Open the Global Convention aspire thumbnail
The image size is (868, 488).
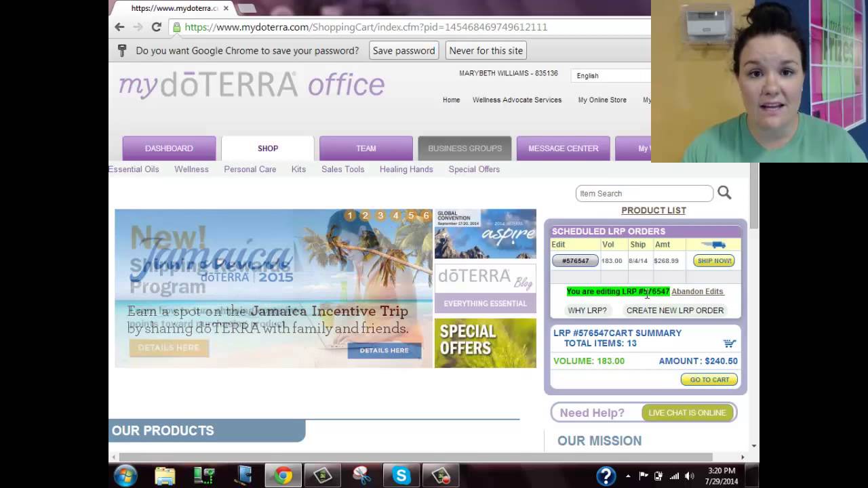[485, 234]
